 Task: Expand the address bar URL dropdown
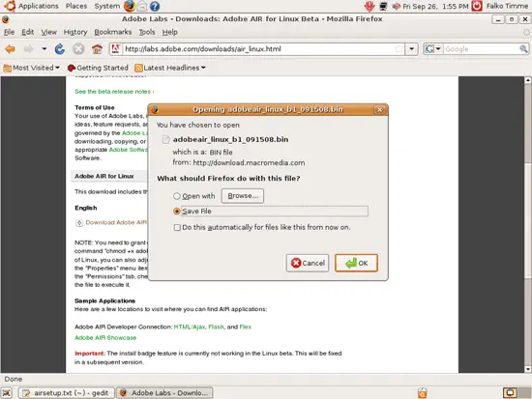411,49
